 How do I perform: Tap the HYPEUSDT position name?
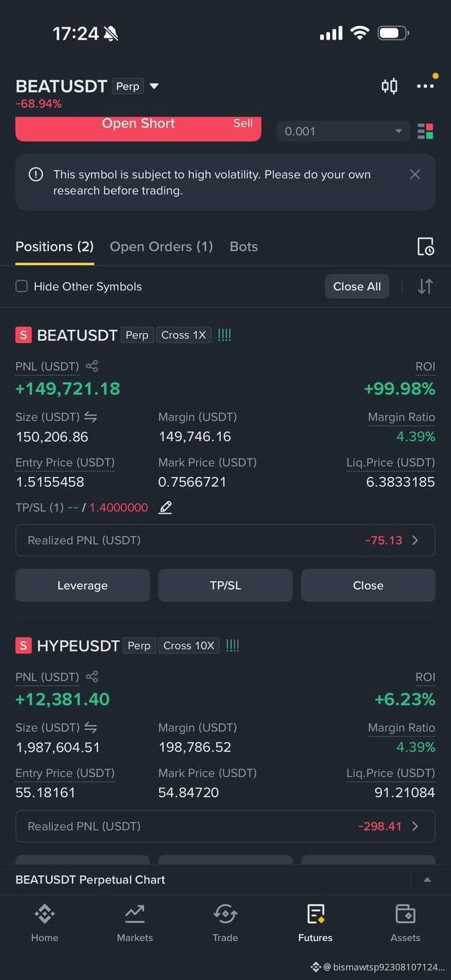click(78, 645)
